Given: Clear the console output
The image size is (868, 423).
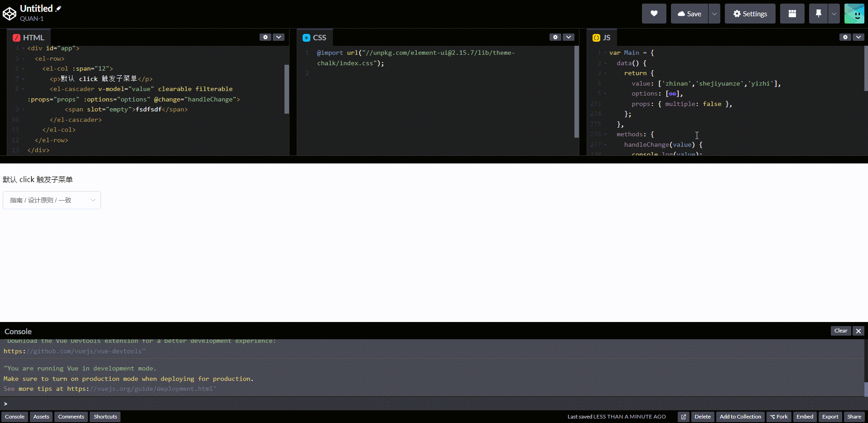Looking at the screenshot, I should (841, 331).
